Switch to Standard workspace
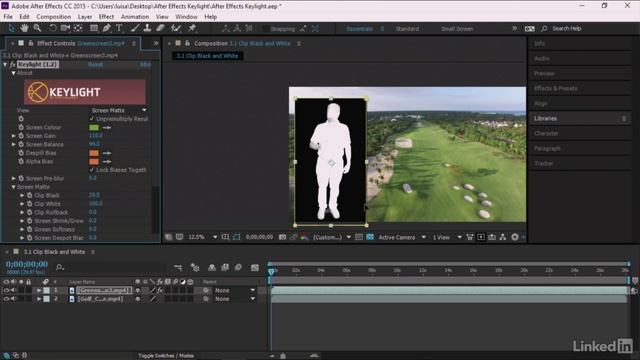This screenshot has height=360, width=640. pos(407,29)
